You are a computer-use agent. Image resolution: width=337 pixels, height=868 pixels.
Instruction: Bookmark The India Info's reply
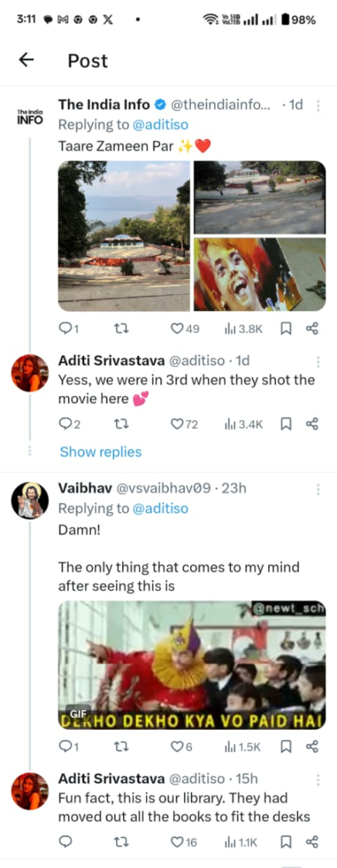[286, 329]
